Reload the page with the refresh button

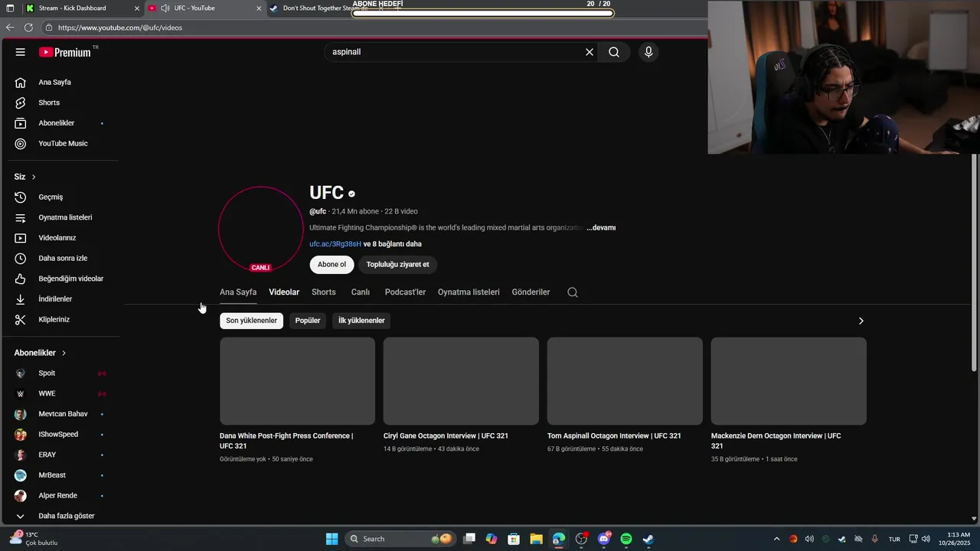(28, 28)
